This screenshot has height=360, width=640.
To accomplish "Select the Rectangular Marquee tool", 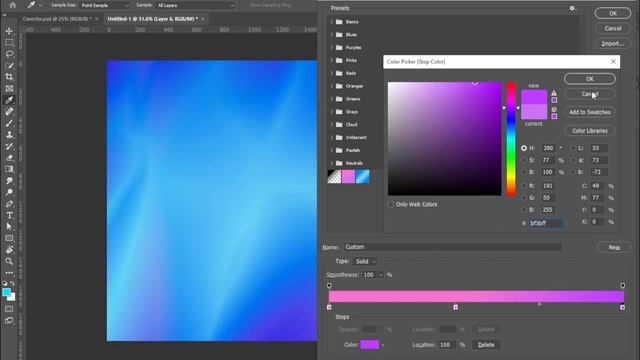I will coord(9,42).
